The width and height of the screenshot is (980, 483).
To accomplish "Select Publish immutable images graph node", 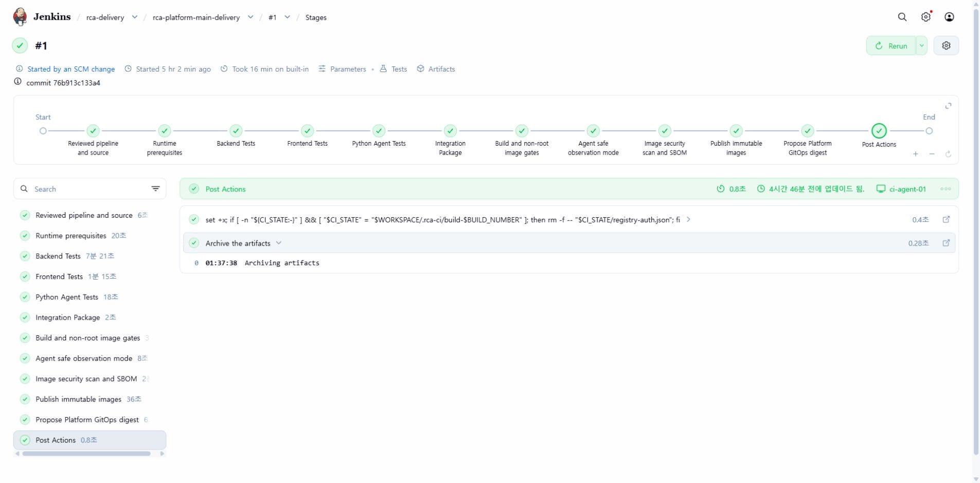I will coord(736,131).
